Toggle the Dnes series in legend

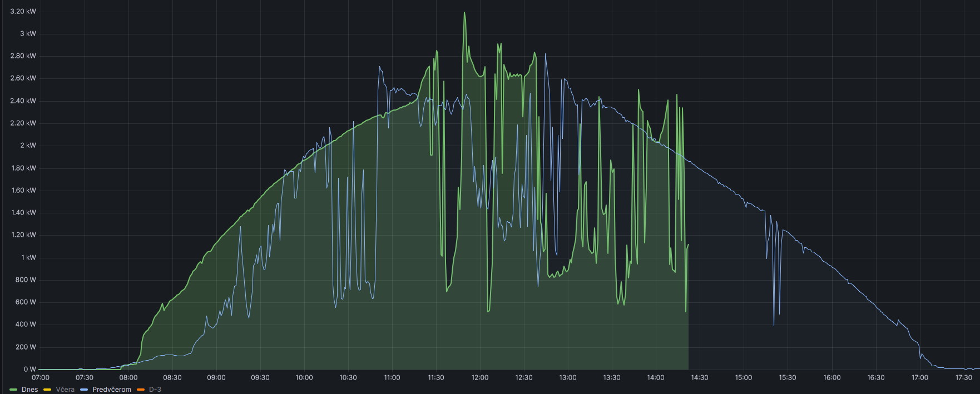point(29,390)
